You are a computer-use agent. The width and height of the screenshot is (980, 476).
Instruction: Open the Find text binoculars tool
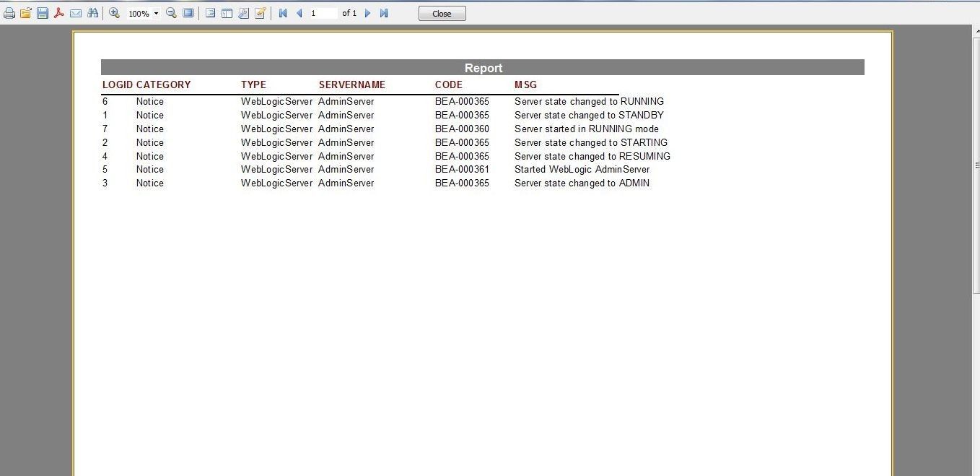[92, 13]
